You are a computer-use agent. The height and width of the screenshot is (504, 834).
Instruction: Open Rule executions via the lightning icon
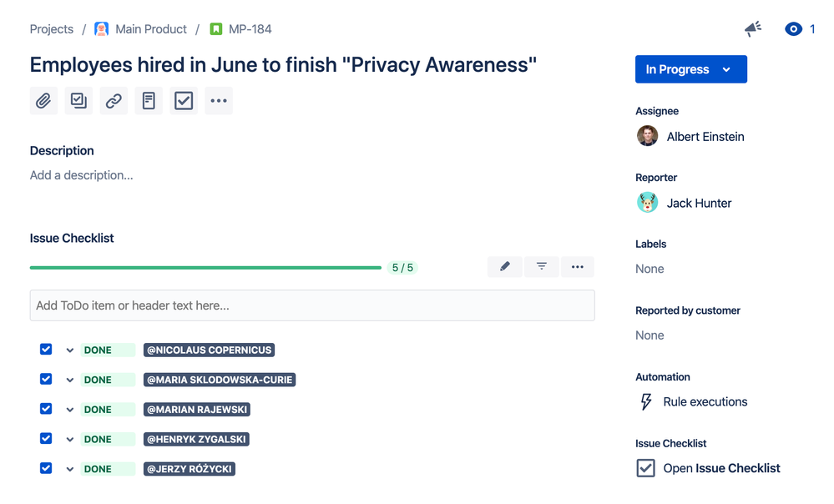pos(645,401)
